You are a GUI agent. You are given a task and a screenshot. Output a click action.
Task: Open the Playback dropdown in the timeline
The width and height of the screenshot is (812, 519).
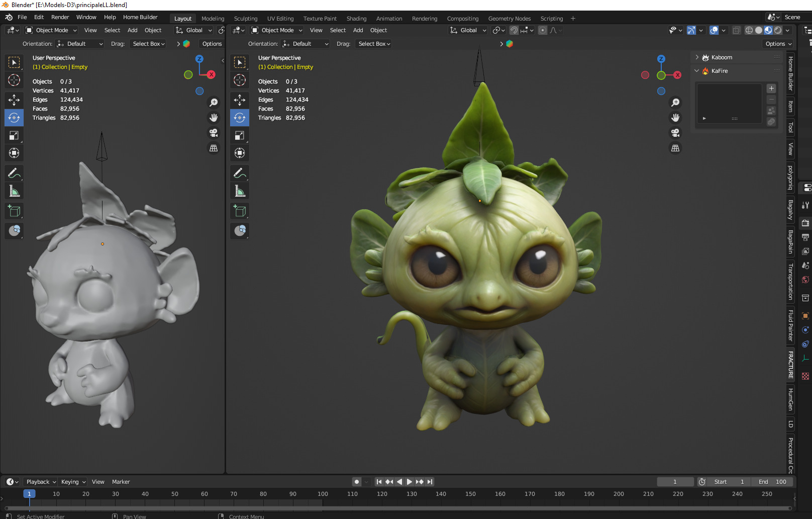[40, 482]
